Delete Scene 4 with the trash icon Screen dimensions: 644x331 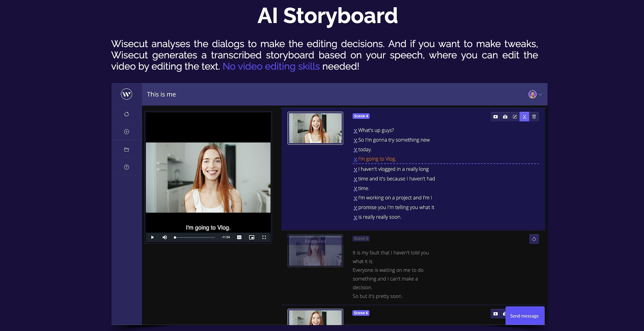point(534,117)
